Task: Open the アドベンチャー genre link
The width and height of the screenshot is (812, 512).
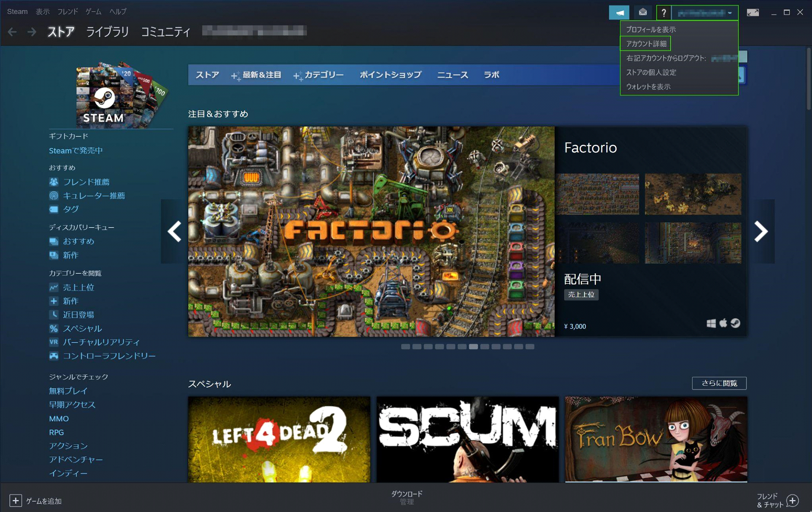Action: (76, 459)
